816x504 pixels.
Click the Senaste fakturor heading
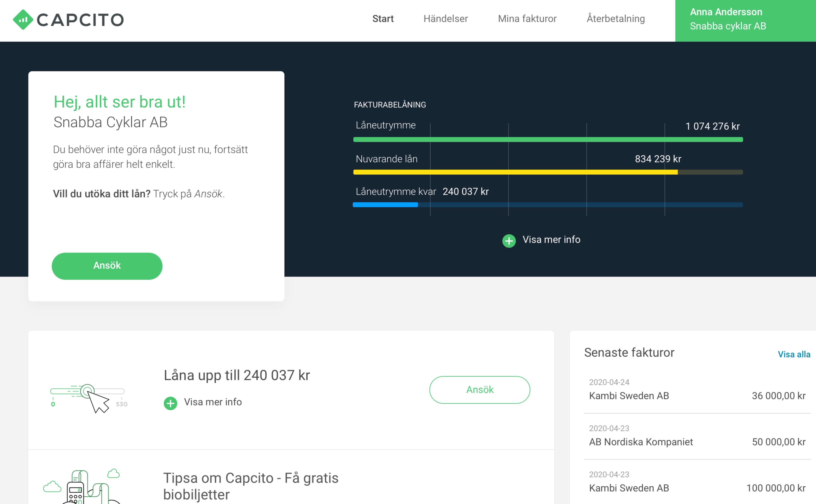tap(629, 352)
